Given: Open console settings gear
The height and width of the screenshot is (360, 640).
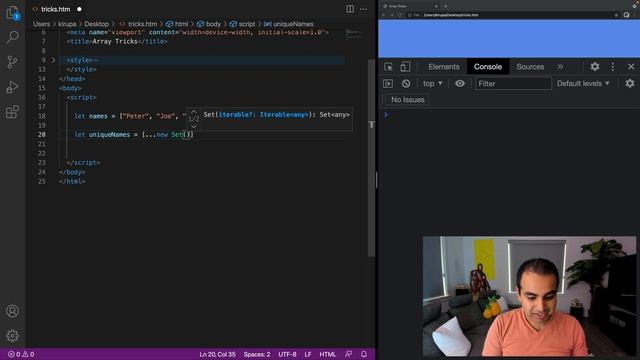Looking at the screenshot, I should pos(630,84).
